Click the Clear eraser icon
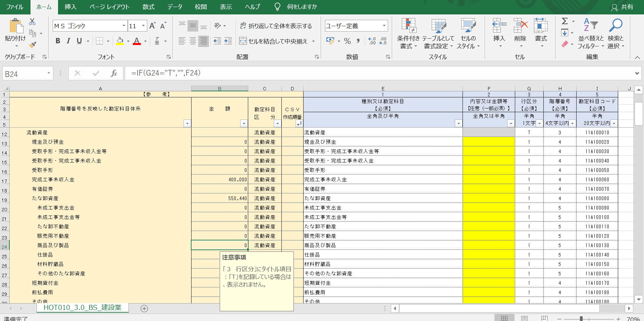Screen dimensions: 644x321 [x=565, y=44]
